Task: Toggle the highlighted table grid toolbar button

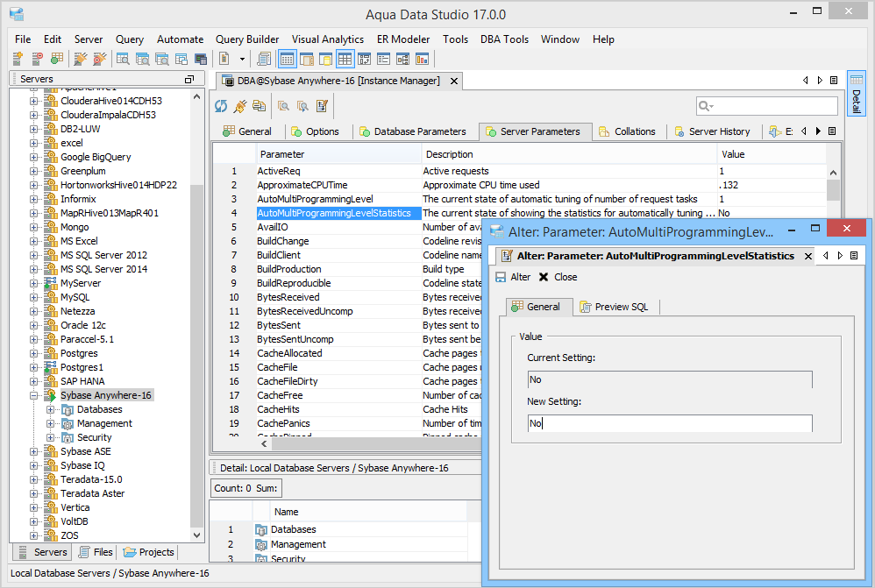Action: (345, 59)
